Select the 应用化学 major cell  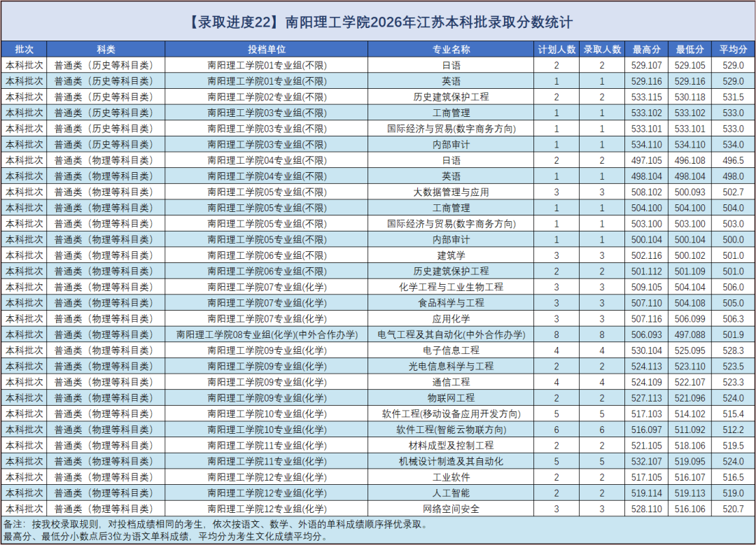coord(451,318)
